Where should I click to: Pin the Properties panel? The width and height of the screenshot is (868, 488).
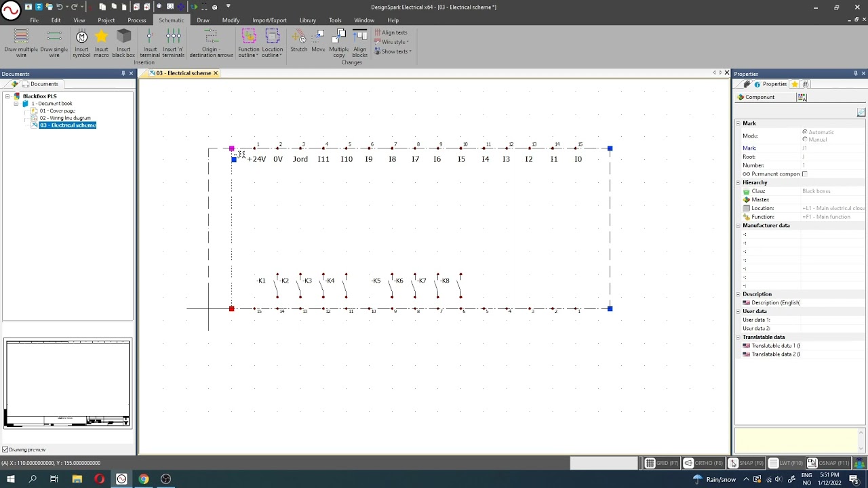(x=855, y=73)
